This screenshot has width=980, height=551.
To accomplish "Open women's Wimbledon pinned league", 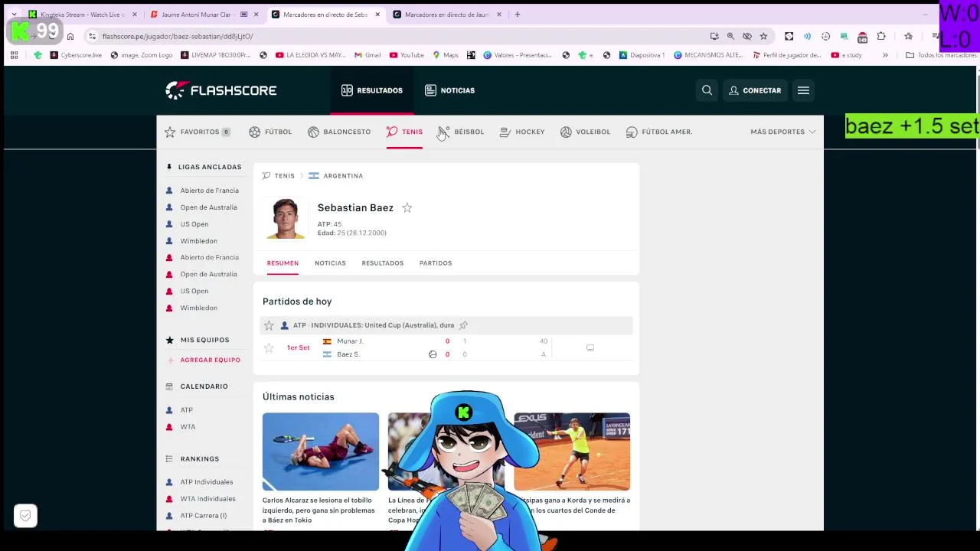I will tap(198, 308).
